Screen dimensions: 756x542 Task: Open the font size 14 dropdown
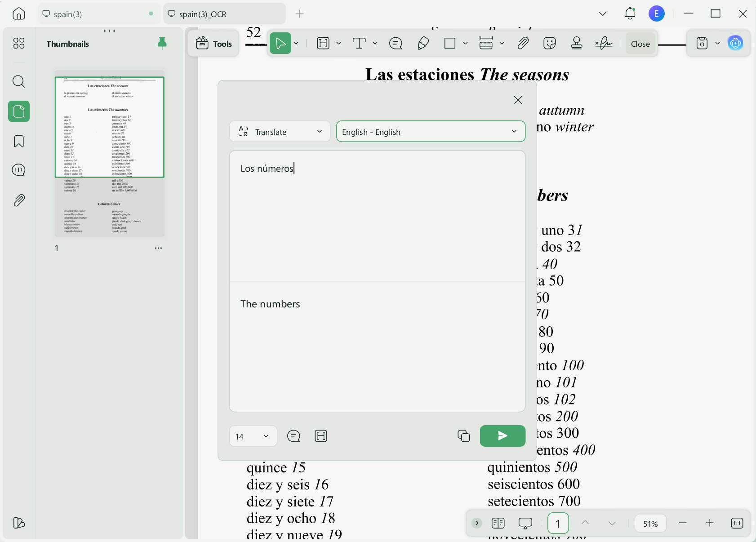253,436
